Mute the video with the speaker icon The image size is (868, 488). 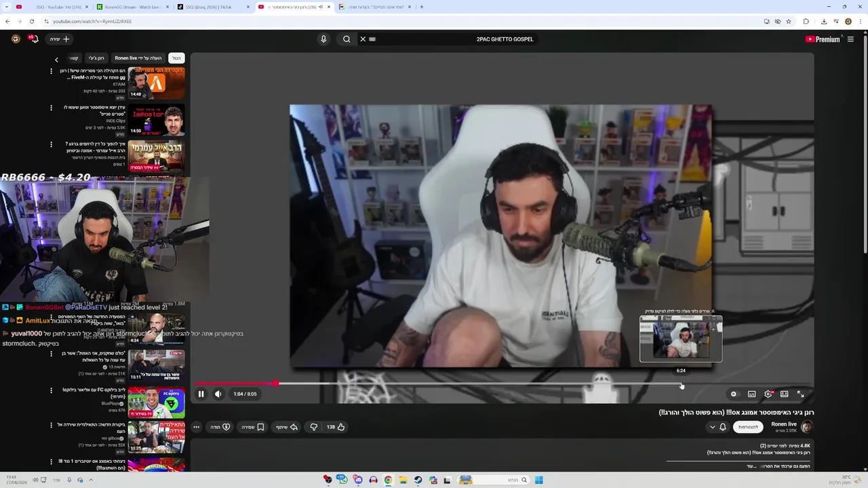point(218,394)
